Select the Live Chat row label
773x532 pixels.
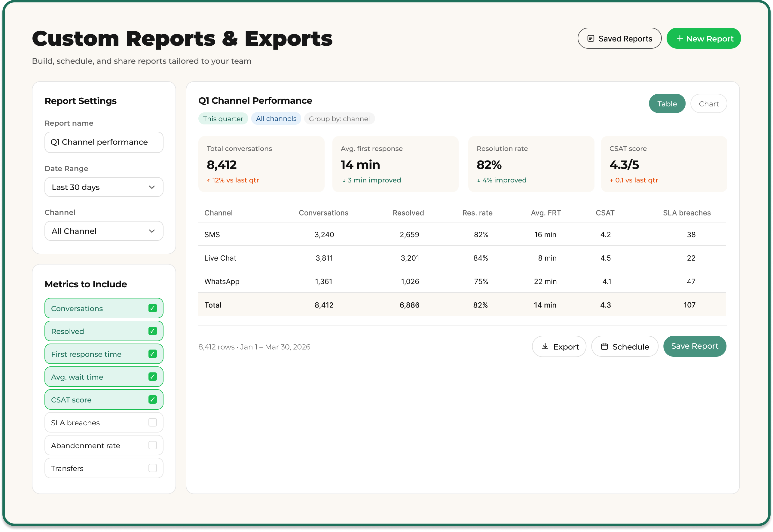[x=220, y=258]
